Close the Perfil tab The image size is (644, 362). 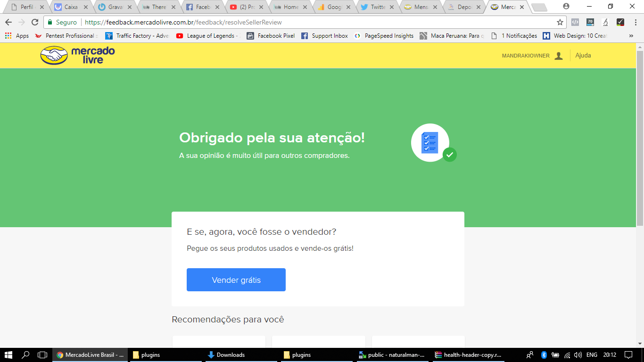pyautogui.click(x=41, y=7)
